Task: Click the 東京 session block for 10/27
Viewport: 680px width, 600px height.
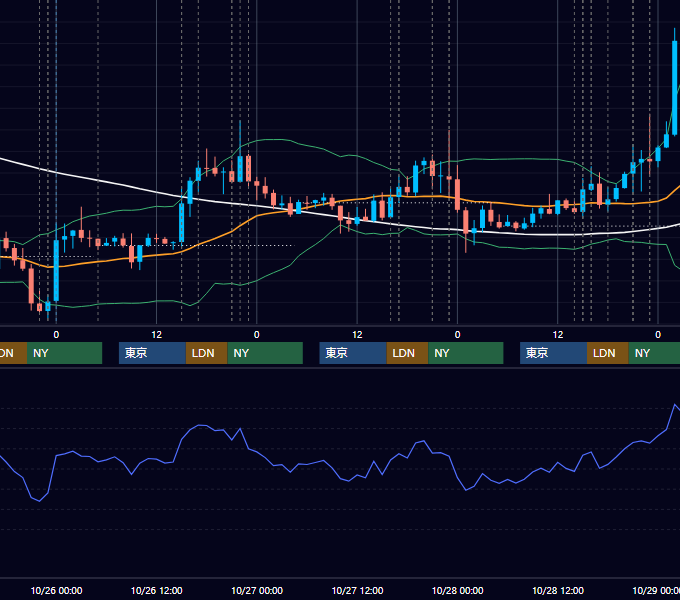Action: 353,353
